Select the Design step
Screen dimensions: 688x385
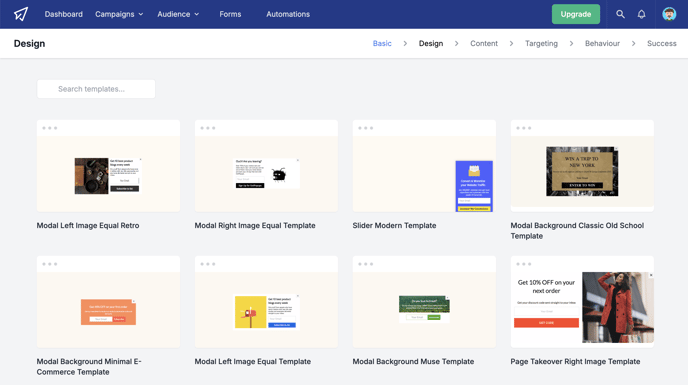click(431, 43)
